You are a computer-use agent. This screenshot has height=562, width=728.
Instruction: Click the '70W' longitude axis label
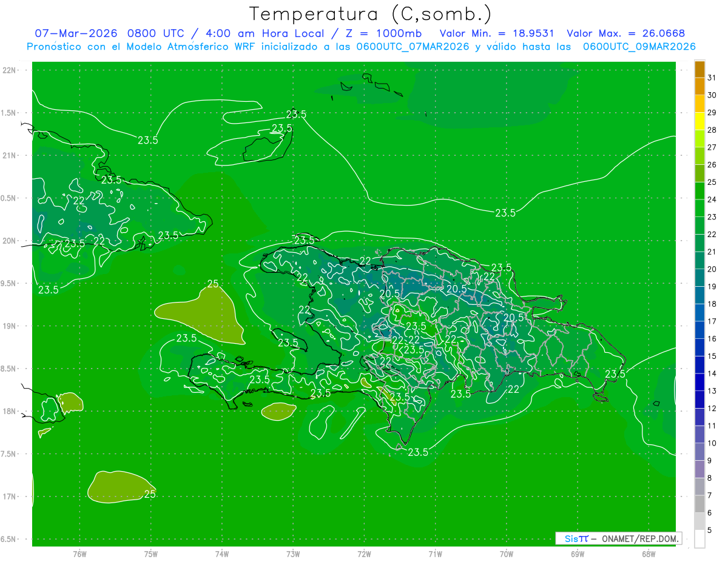tap(506, 554)
